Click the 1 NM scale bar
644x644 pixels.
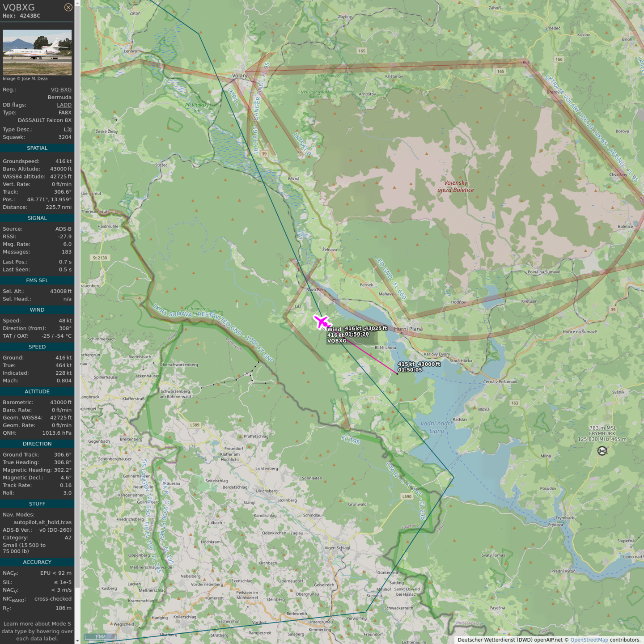coord(101,637)
